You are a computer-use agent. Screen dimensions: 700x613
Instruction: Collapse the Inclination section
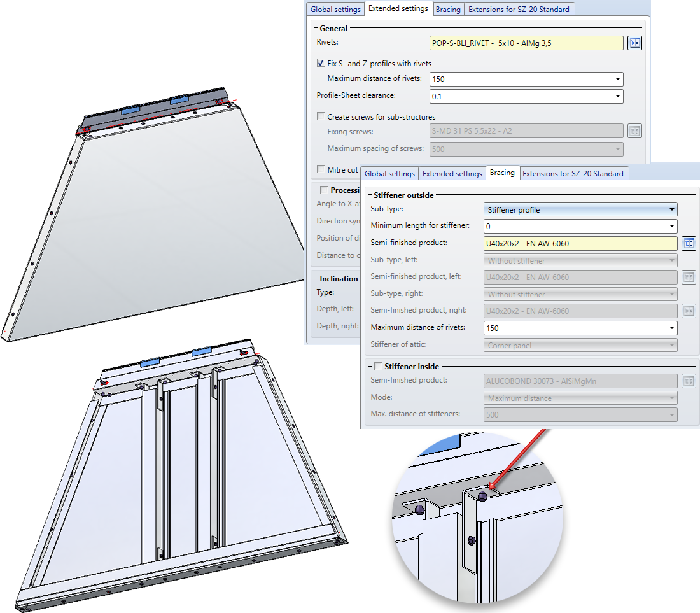coord(315,278)
